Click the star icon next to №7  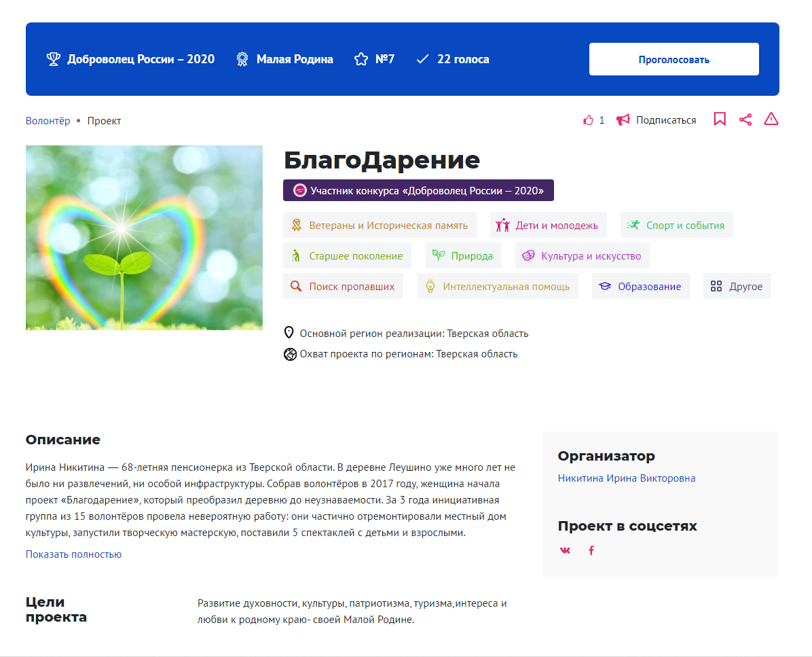point(361,59)
